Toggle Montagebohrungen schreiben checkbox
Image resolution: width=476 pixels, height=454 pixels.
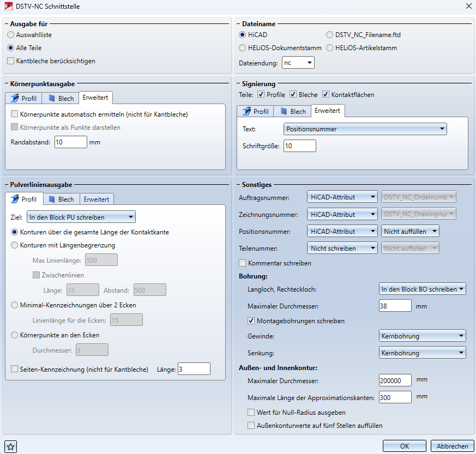(251, 321)
